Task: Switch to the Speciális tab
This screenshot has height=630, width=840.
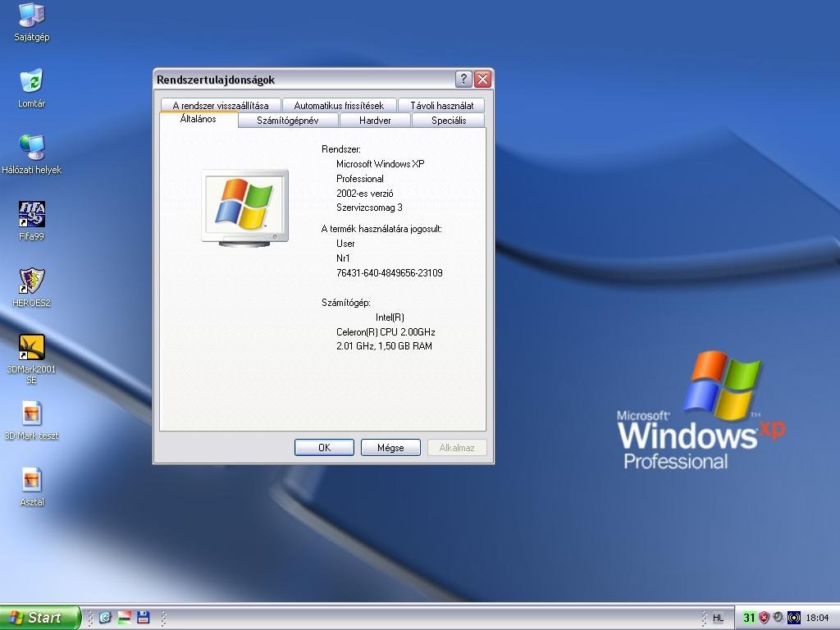Action: tap(449, 120)
